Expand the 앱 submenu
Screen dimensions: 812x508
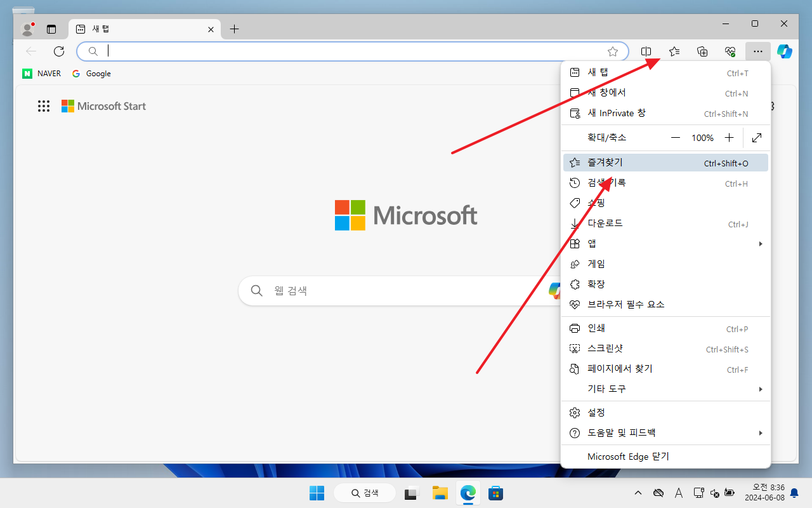pyautogui.click(x=665, y=244)
